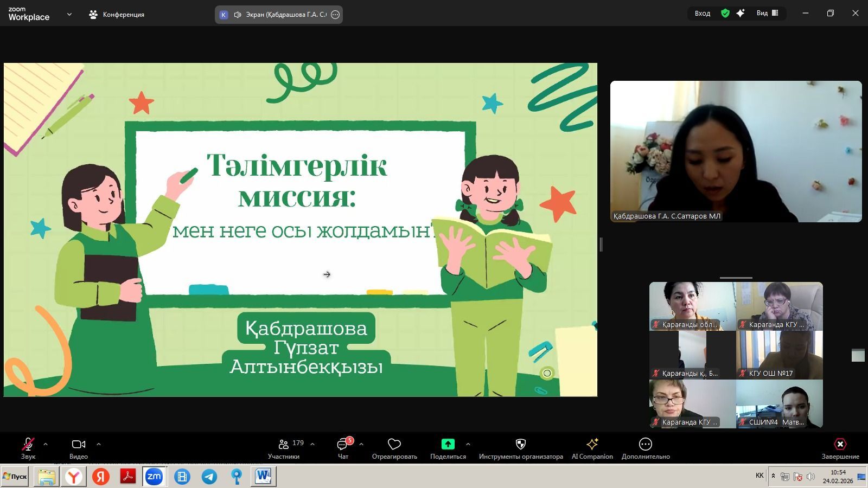The height and width of the screenshot is (488, 868).
Task: Switch input language indicator KK
Action: tap(759, 476)
